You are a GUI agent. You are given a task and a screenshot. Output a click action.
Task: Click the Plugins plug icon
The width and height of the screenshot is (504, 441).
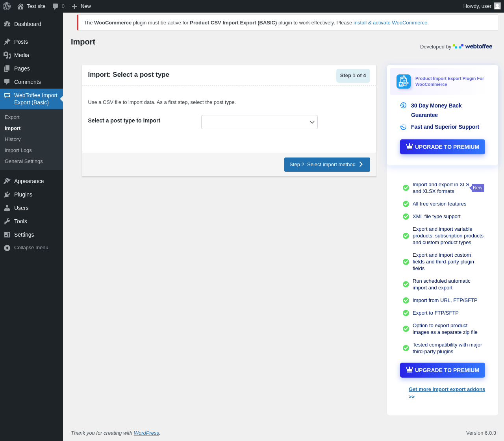(7, 195)
